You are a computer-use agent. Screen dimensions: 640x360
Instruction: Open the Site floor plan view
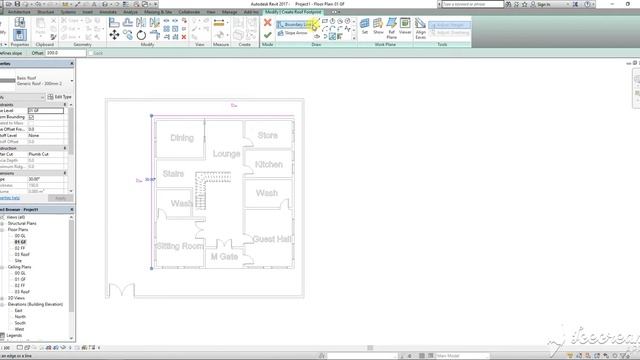18,260
